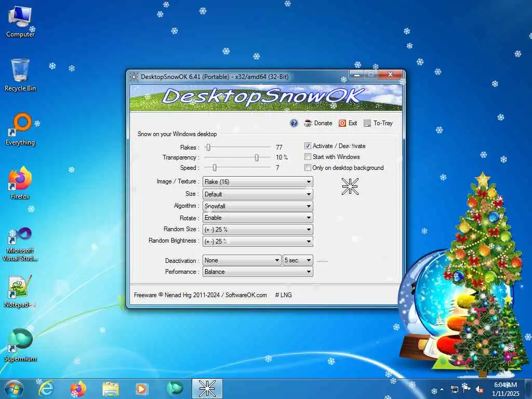This screenshot has height=399, width=532.
Task: Click the network tray icon
Action: click(454, 389)
